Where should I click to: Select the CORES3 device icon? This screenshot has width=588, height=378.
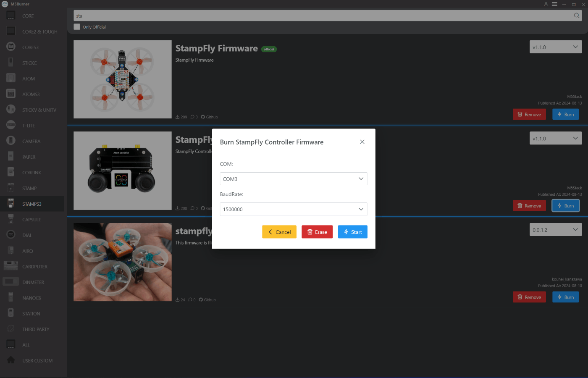pos(11,47)
